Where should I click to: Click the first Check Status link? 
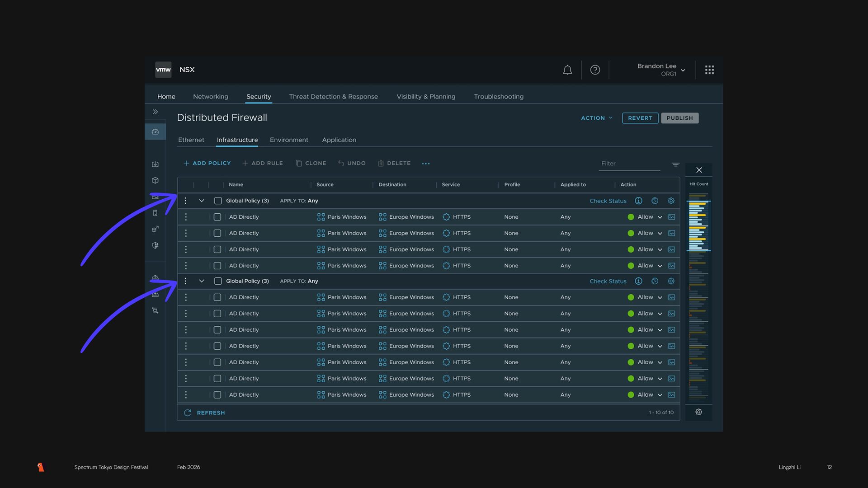(x=608, y=201)
